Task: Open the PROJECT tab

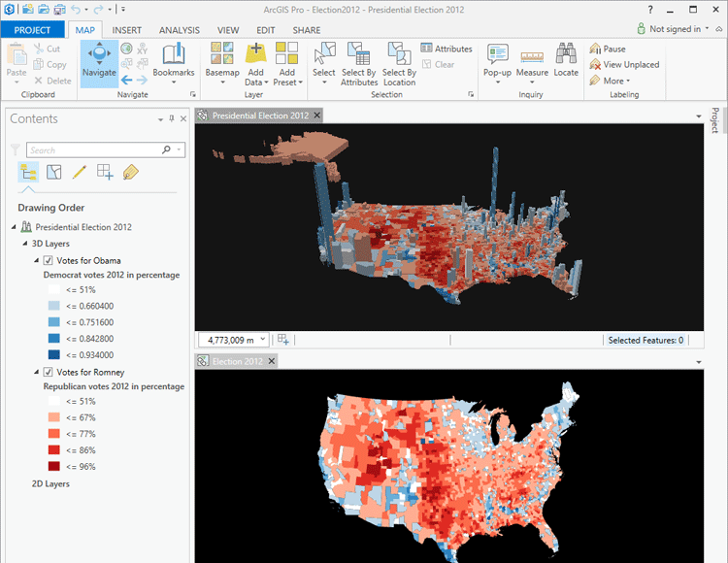Action: click(32, 30)
